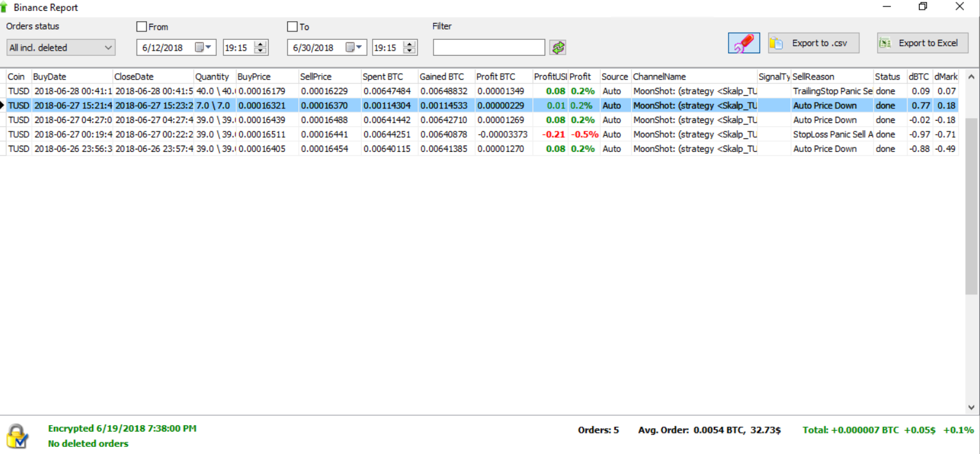The height and width of the screenshot is (454, 980).
Task: Click sell price 0.00016229 cell
Action: pos(330,91)
